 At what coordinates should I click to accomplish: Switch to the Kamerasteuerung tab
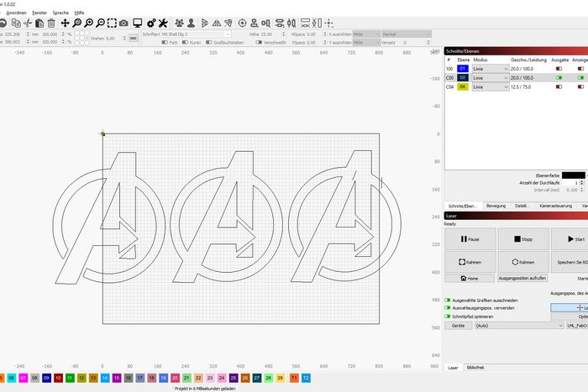click(556, 206)
